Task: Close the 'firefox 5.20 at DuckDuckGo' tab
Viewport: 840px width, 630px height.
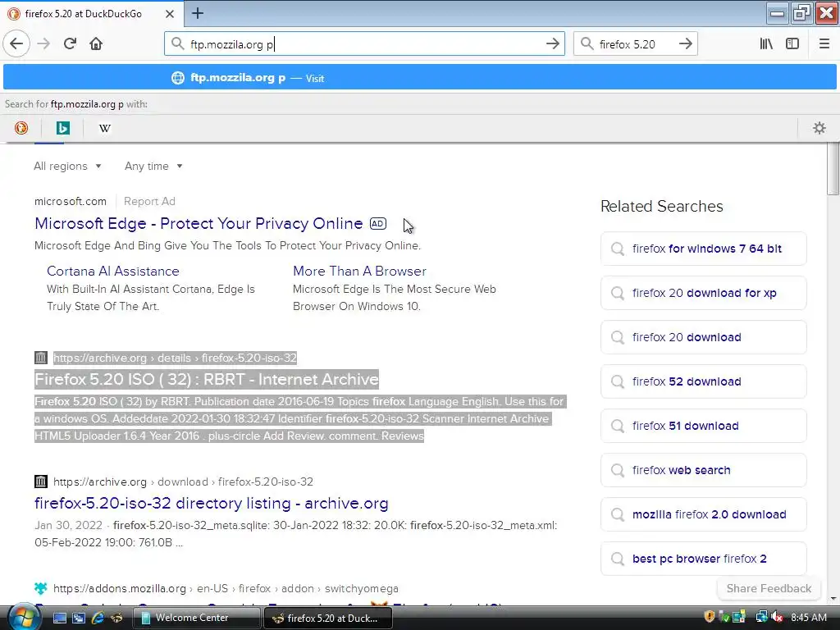Action: pos(169,14)
